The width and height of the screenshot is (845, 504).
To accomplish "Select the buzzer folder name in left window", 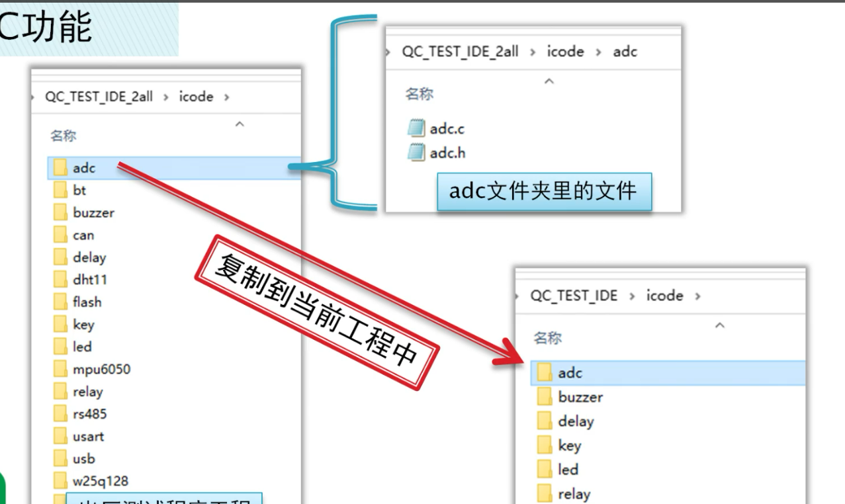I will coord(93,213).
